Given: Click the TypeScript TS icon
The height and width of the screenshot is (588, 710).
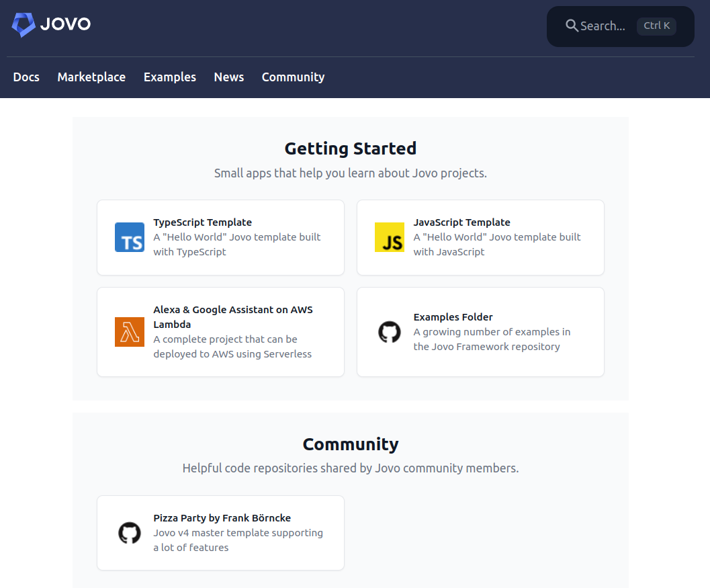Looking at the screenshot, I should click(x=130, y=237).
